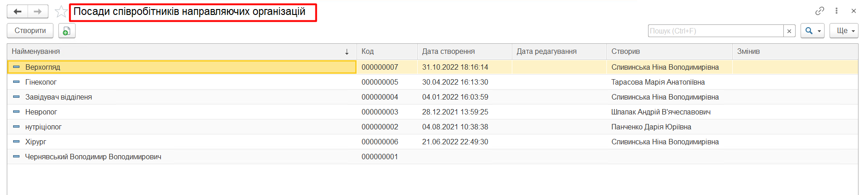Toggle sort arrow in Найменування column
The image size is (868, 195).
[347, 52]
